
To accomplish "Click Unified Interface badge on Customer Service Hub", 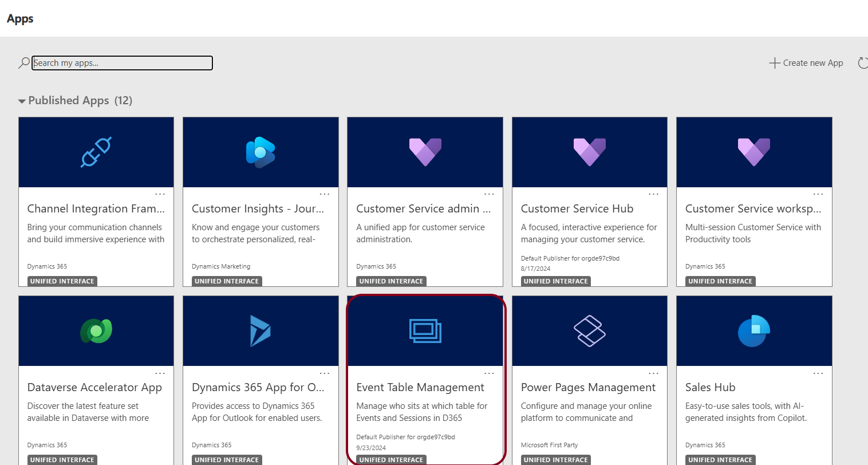I will pyautogui.click(x=555, y=281).
